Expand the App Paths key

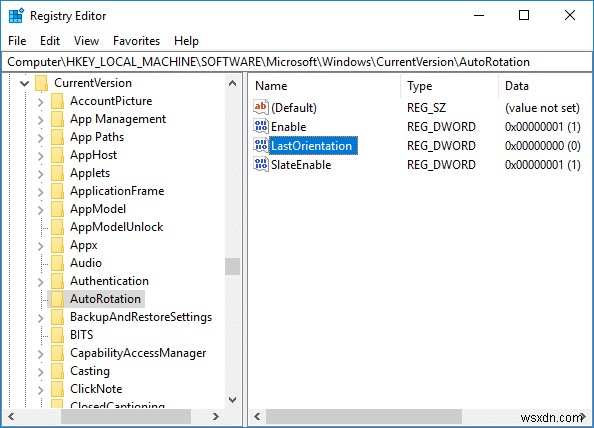pyautogui.click(x=41, y=137)
